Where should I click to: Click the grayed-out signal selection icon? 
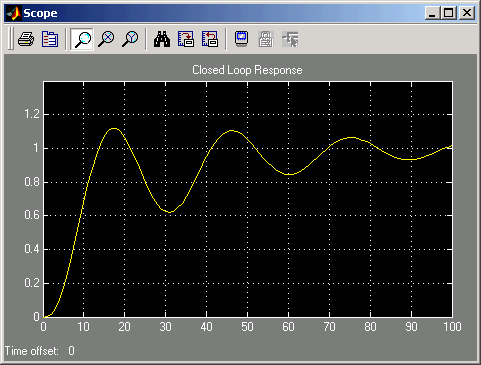pyautogui.click(x=290, y=39)
